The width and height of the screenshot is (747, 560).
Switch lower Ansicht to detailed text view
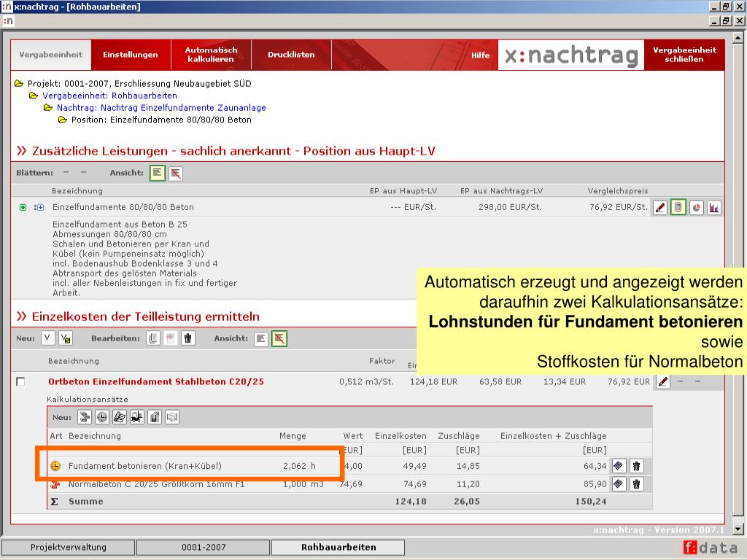[x=261, y=338]
